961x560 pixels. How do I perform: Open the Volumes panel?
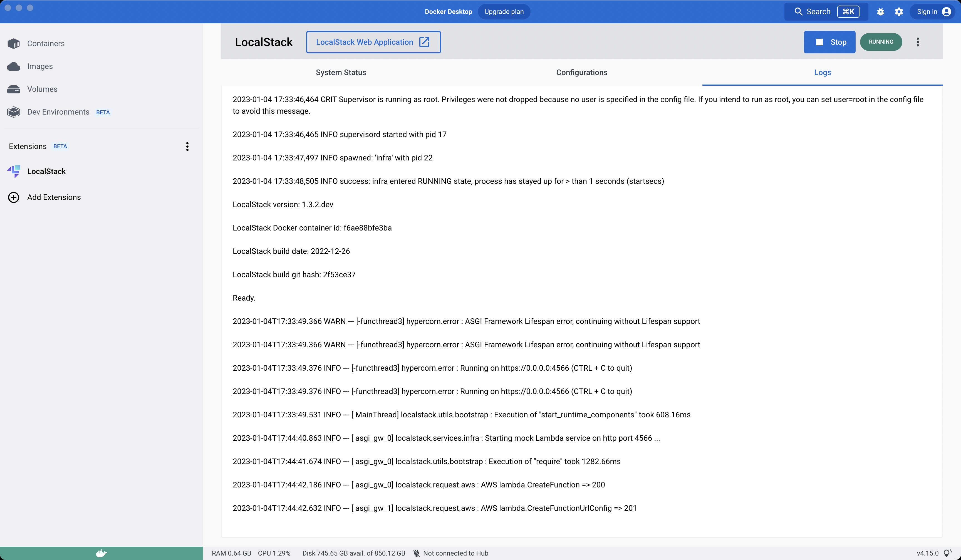click(x=42, y=89)
